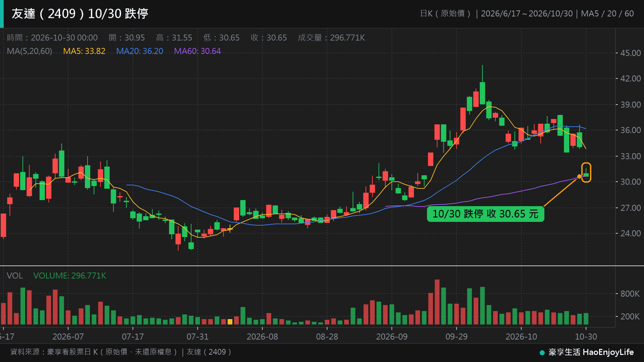This screenshot has height=362, width=644.
Task: Click the orange marker dot on the MA60 line
Action: click(579, 176)
